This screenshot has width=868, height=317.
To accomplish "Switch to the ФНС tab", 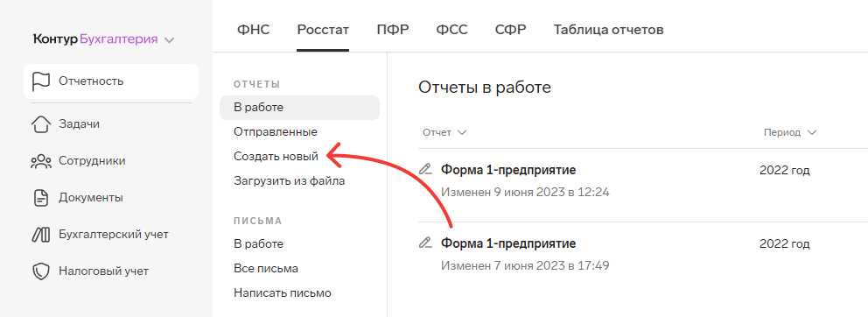I will (x=253, y=30).
